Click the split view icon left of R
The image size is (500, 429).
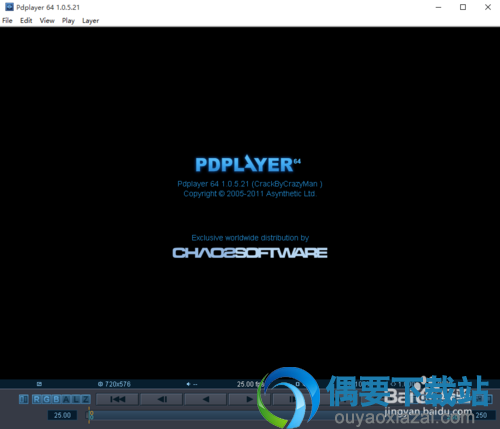24,399
